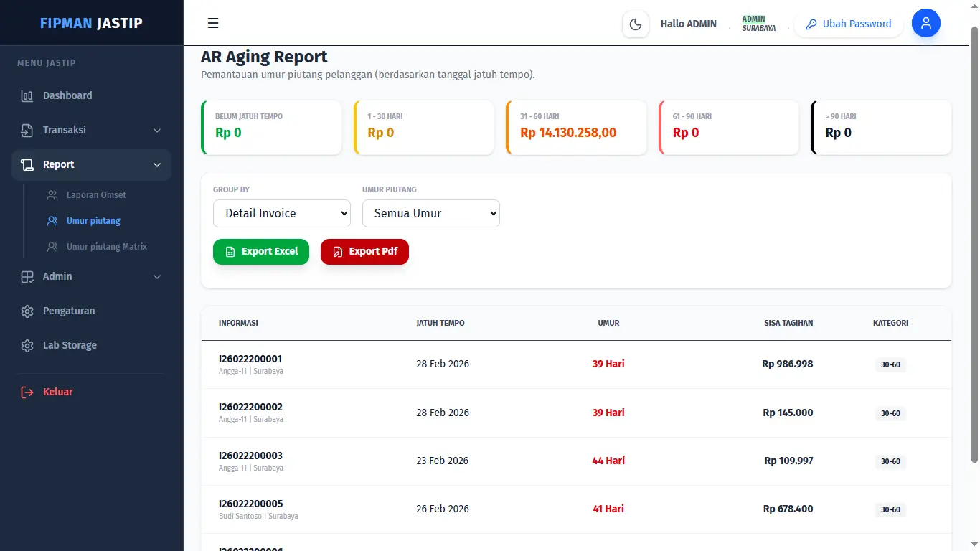Open the Lab Storage menu item
The image size is (980, 551).
click(x=92, y=345)
